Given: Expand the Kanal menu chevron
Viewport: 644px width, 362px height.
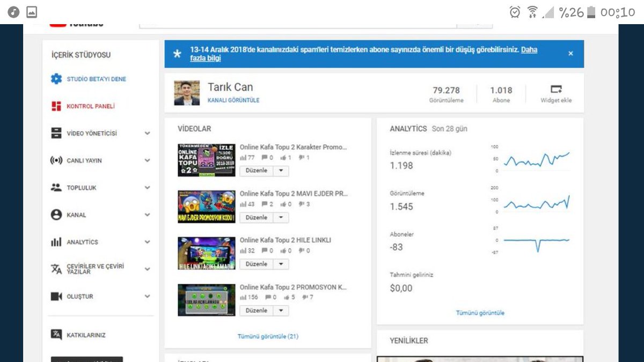Looking at the screenshot, I should point(147,215).
